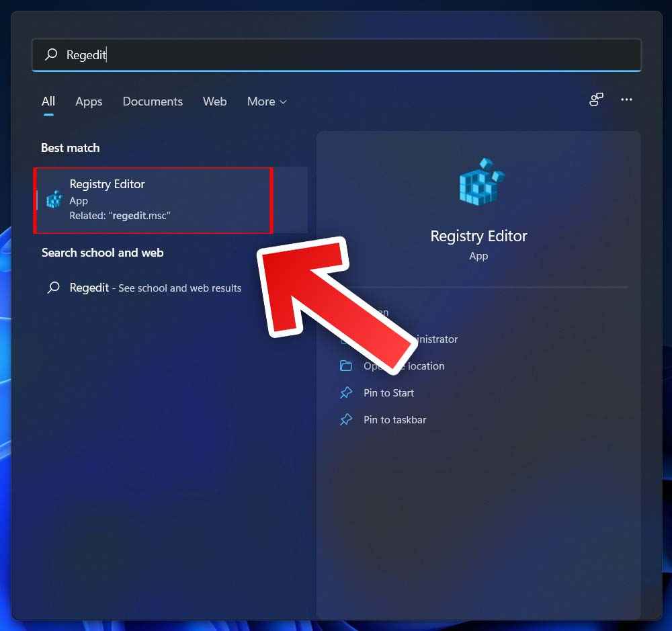Click the Pin to Start pin icon
The height and width of the screenshot is (631, 672).
tap(346, 392)
